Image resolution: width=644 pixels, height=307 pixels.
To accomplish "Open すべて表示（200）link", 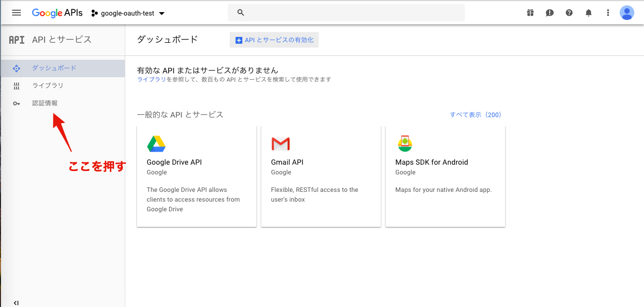I will pyautogui.click(x=475, y=115).
